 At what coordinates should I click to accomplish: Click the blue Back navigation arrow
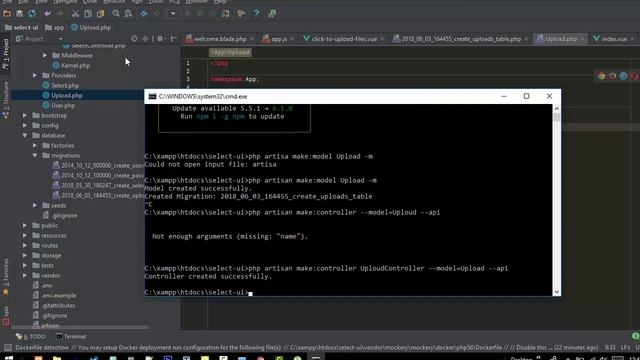pyautogui.click(x=144, y=13)
